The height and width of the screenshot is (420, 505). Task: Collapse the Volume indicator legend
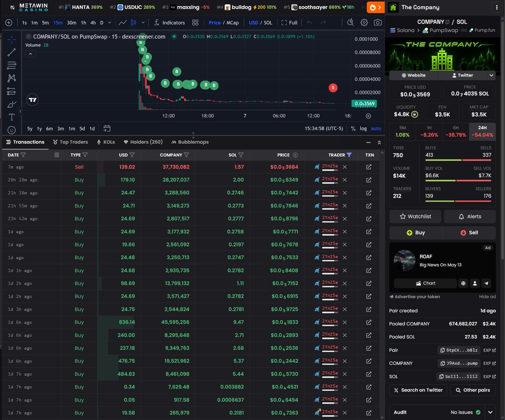(x=31, y=54)
